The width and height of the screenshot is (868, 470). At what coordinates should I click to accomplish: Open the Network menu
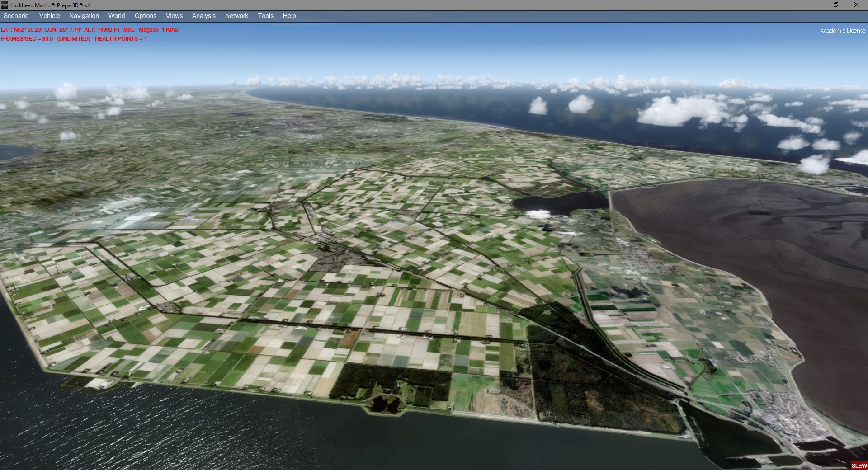[x=236, y=16]
